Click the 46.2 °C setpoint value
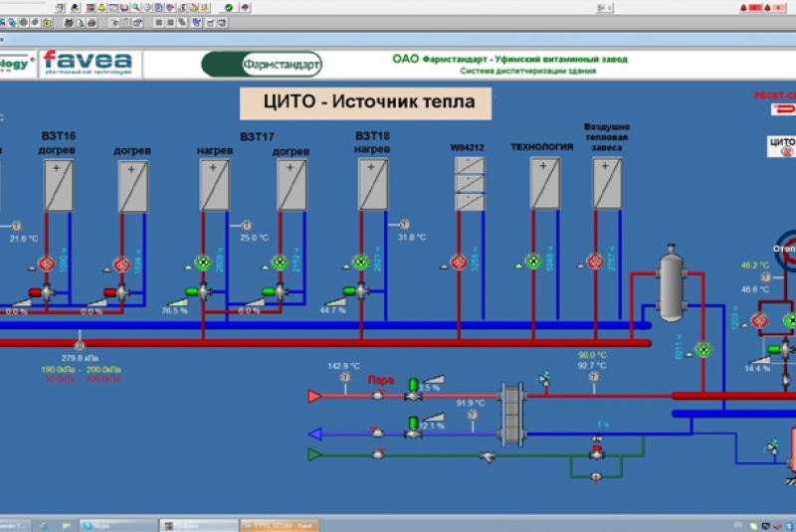Screen dimensions: 796x532 point(755,266)
